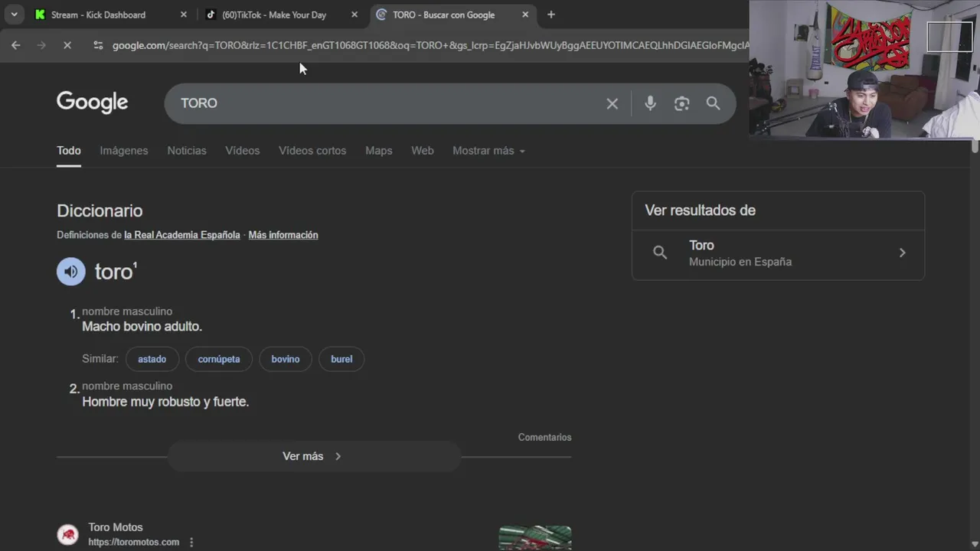This screenshot has width=980, height=551.
Task: Go back to previous page
Action: 16,45
